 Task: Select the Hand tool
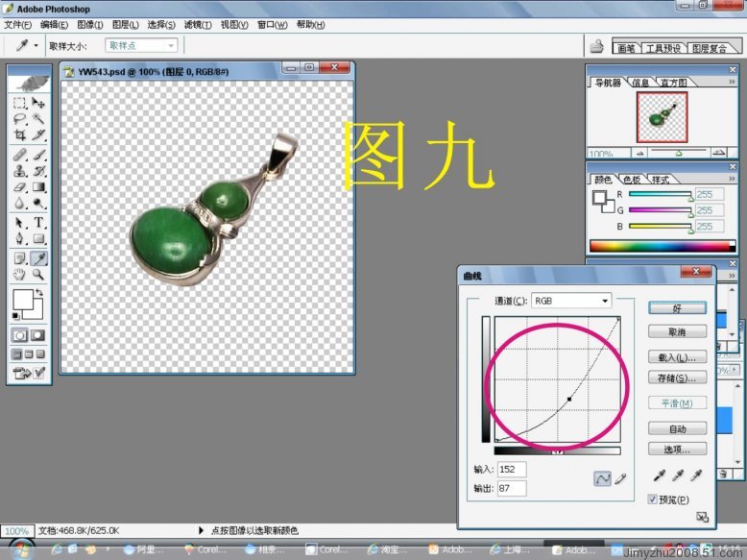point(19,274)
